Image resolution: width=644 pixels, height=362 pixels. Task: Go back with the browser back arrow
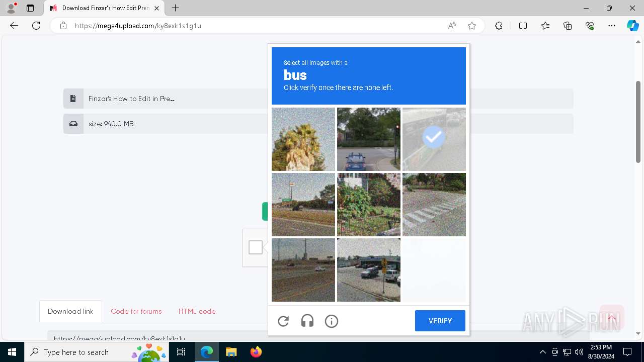[14, 26]
